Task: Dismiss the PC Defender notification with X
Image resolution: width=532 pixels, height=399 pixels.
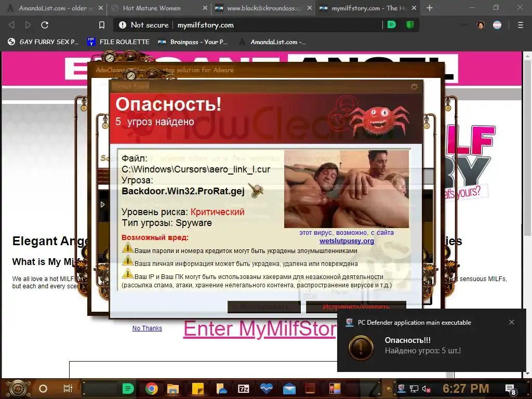Action: click(512, 322)
